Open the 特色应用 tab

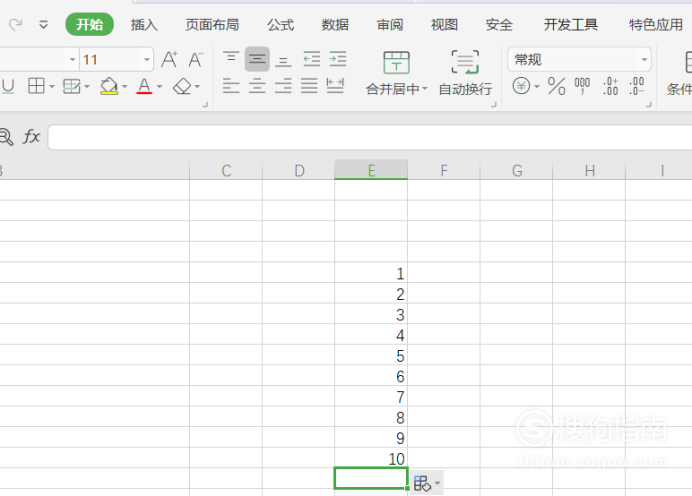656,25
